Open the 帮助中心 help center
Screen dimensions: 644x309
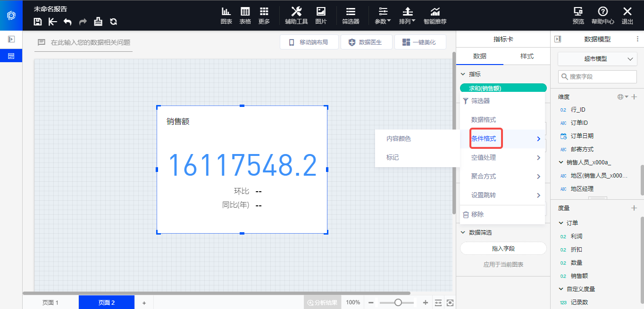[x=603, y=16]
